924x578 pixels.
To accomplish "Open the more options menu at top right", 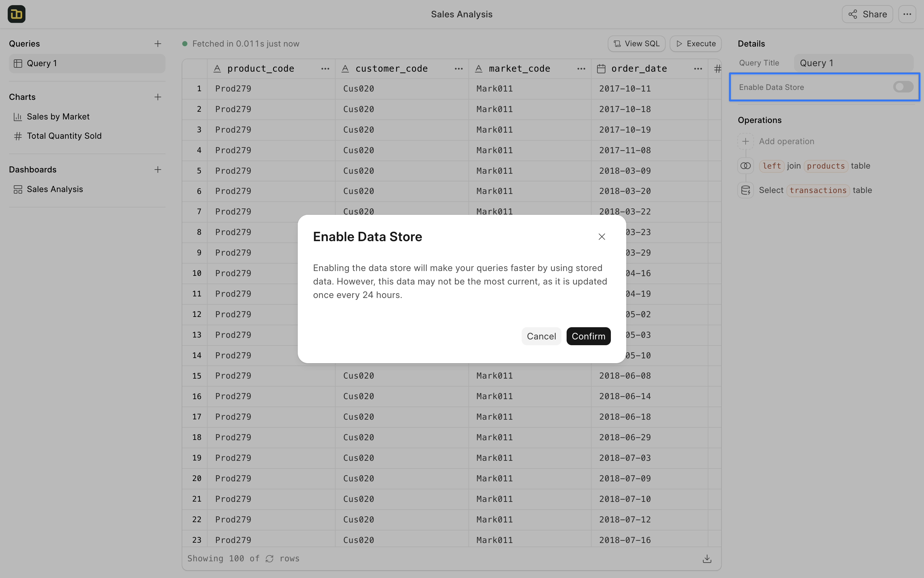I will [907, 14].
